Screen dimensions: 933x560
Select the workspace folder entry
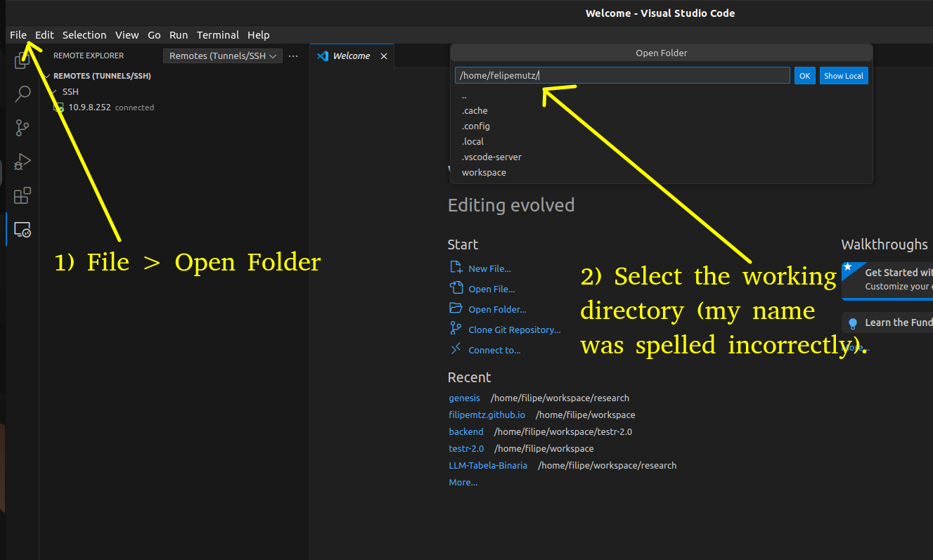(x=662, y=173)
